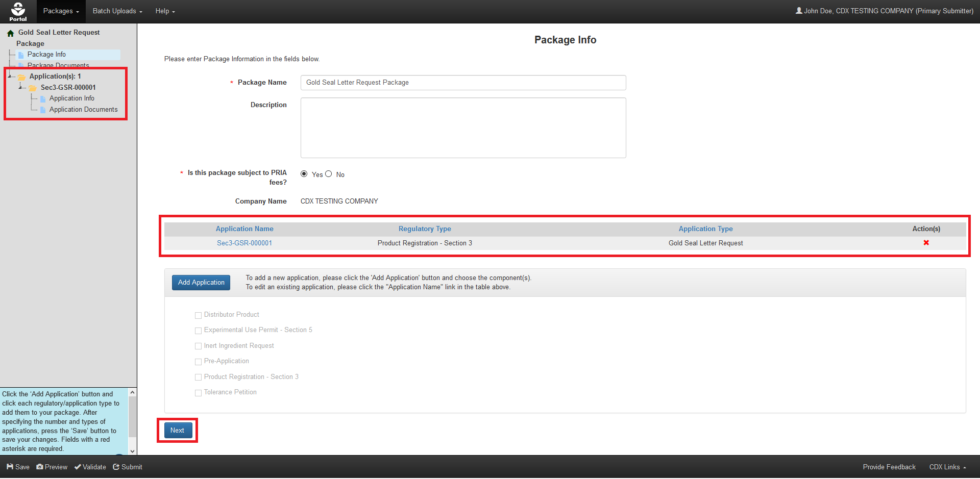The width and height of the screenshot is (980, 479).
Task: Open the Help menu
Action: click(165, 11)
